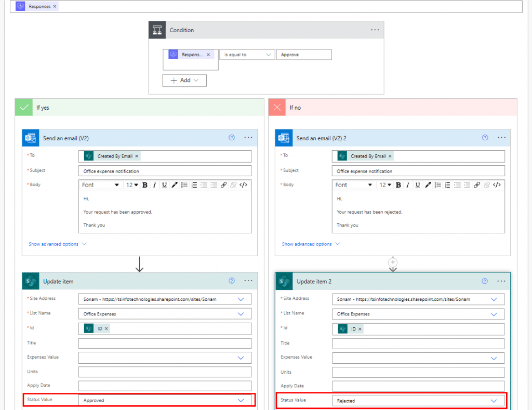Expand Expenses Value dropdown in Update item 2
Viewport: 532px width, 410px height.
point(494,359)
